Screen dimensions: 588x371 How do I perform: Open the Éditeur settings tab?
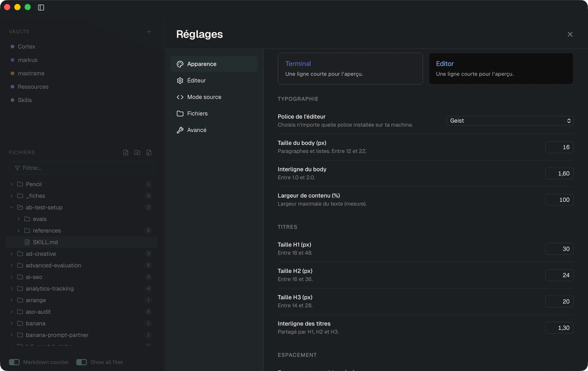(214, 80)
